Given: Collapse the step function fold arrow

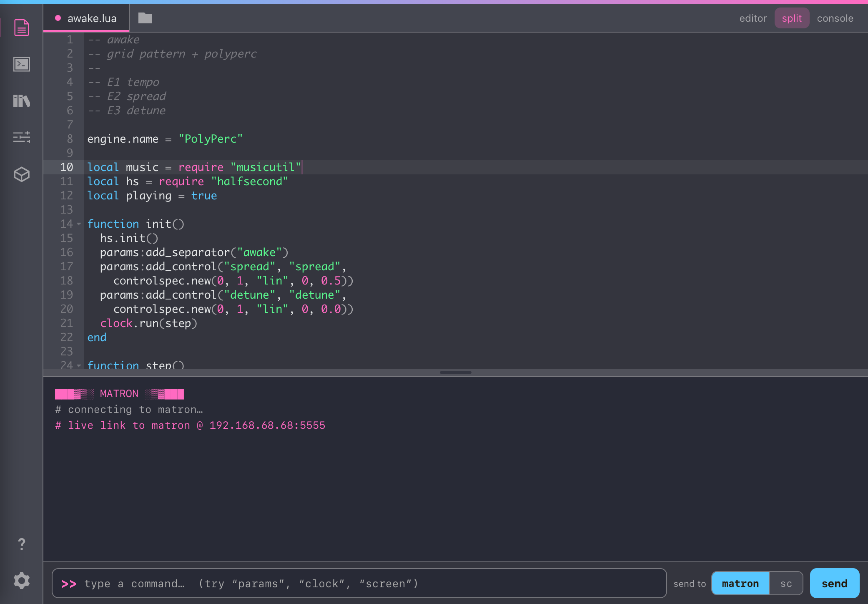Looking at the screenshot, I should coord(79,365).
